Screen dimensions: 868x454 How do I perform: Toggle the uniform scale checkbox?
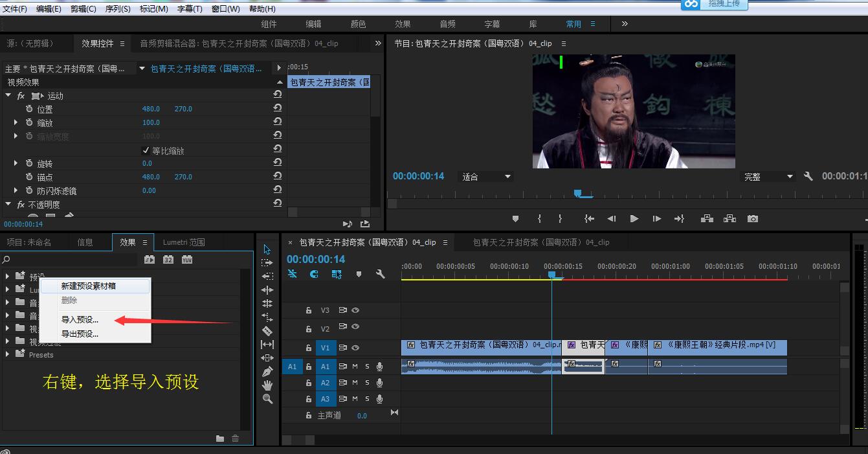[146, 150]
